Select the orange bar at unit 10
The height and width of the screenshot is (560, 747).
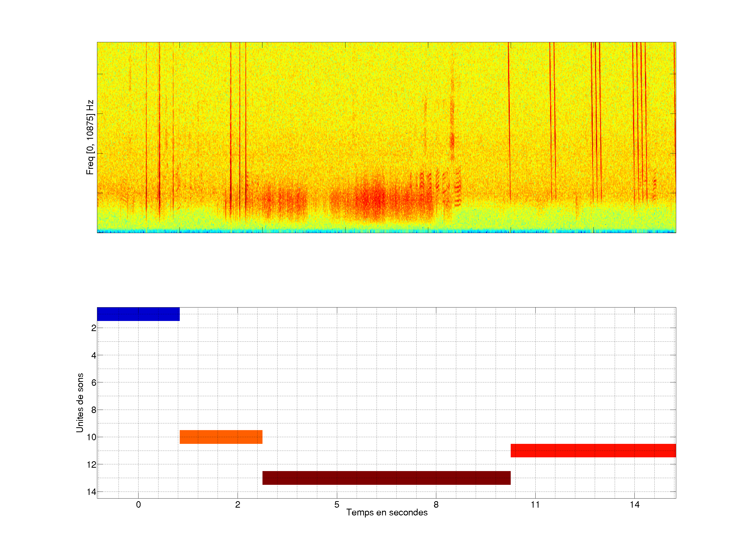click(x=221, y=437)
